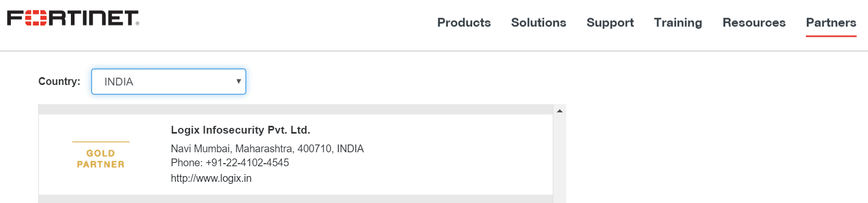
Task: Click the Fortinet logo
Action: click(x=73, y=18)
